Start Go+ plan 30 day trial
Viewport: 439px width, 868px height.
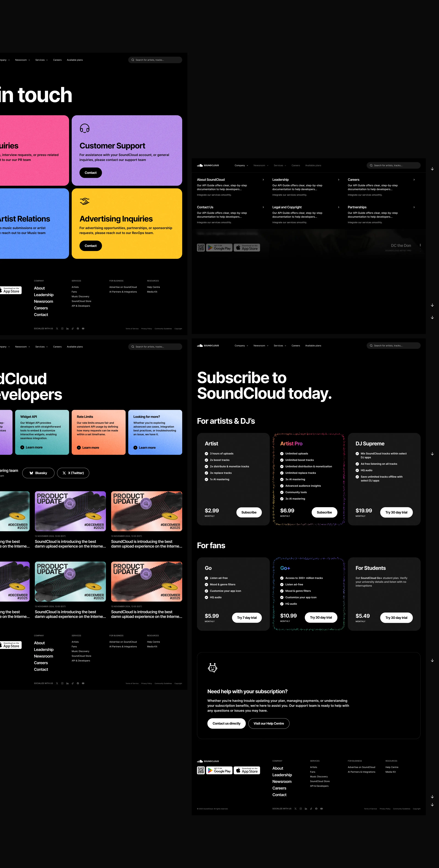click(321, 617)
